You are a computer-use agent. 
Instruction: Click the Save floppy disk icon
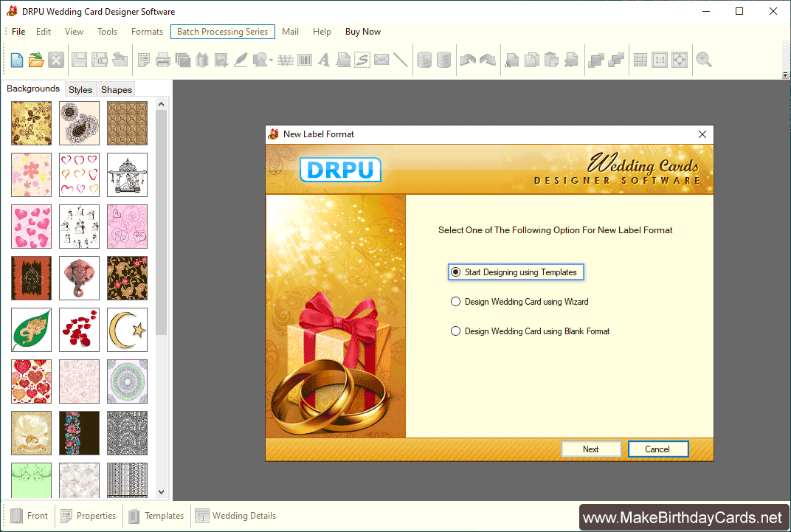coord(79,60)
